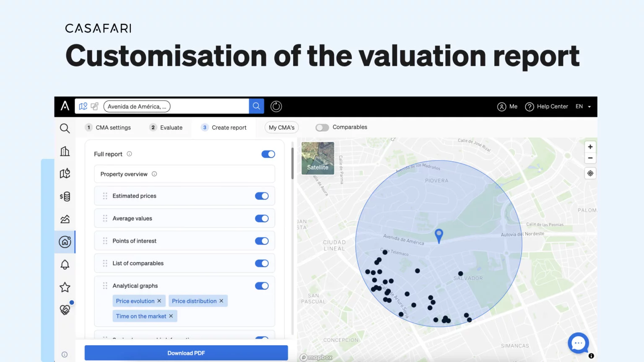Open the alerts bell icon

[65, 264]
